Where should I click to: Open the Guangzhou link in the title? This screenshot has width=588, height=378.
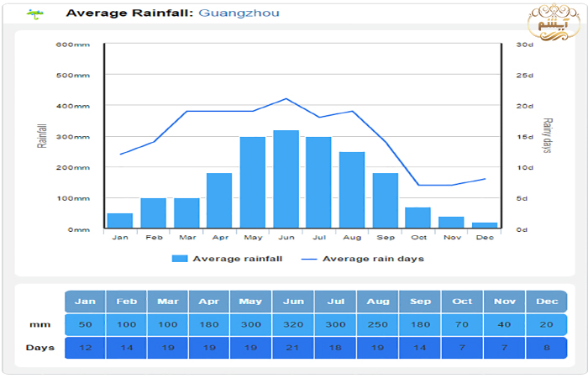coord(239,13)
